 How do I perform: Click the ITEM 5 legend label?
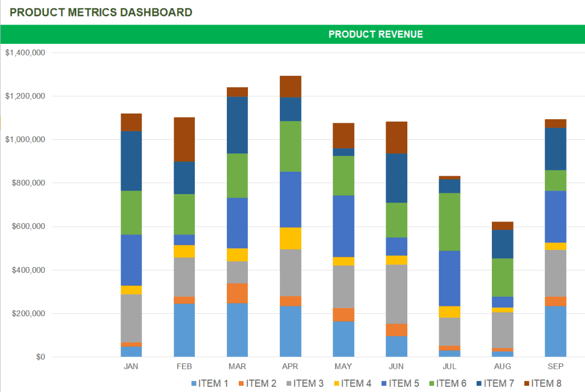click(x=404, y=383)
